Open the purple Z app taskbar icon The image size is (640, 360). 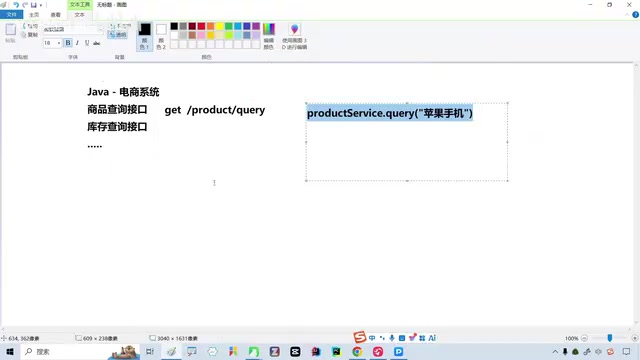(x=274, y=351)
